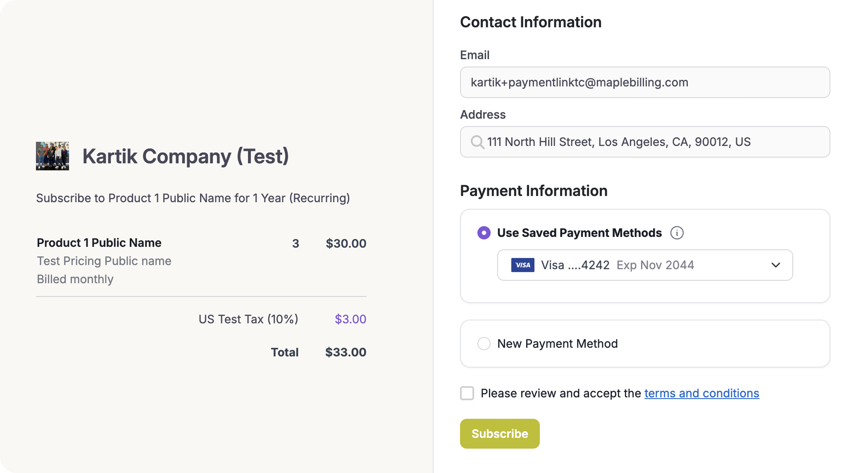Select the New Payment Method radio

(x=484, y=344)
